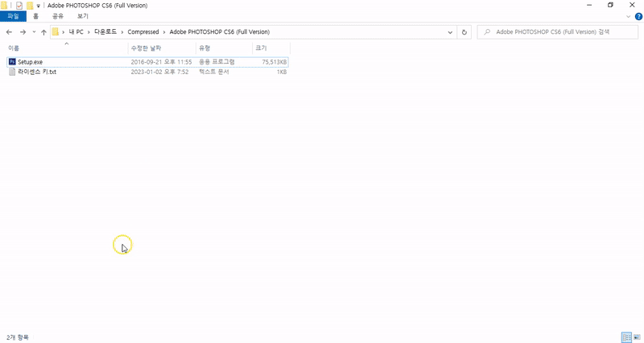
Task: Go up one folder level
Action: pos(43,32)
